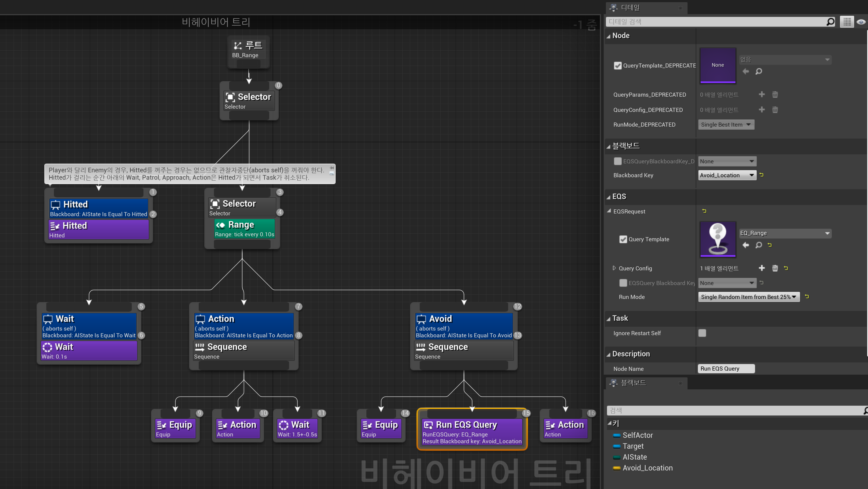
Task: Select the Avoid_Location blackboard key
Action: 647,468
